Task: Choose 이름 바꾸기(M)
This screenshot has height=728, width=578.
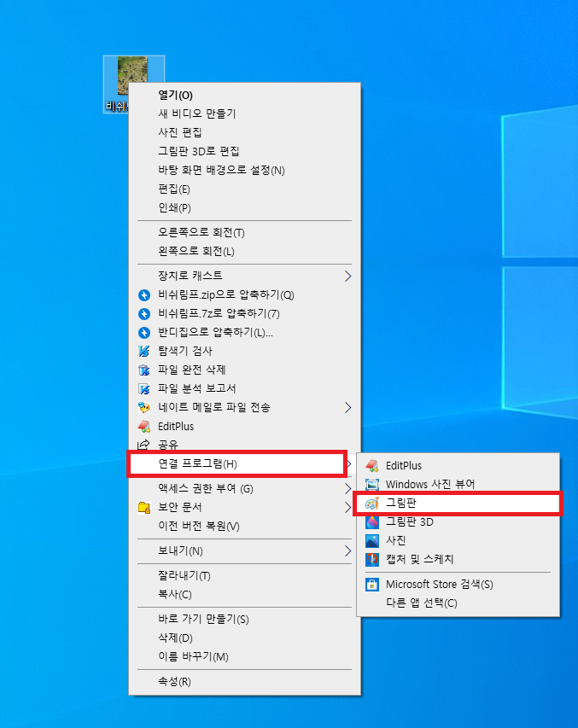Action: [x=244, y=657]
